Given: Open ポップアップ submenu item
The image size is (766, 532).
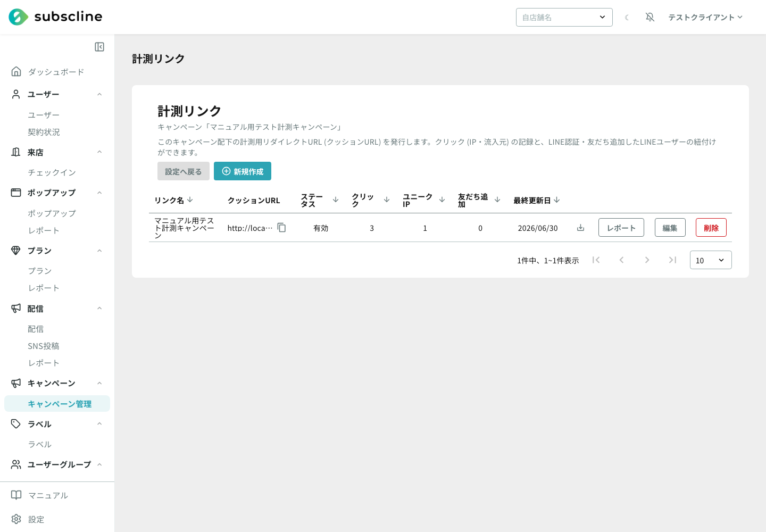Looking at the screenshot, I should (x=52, y=213).
